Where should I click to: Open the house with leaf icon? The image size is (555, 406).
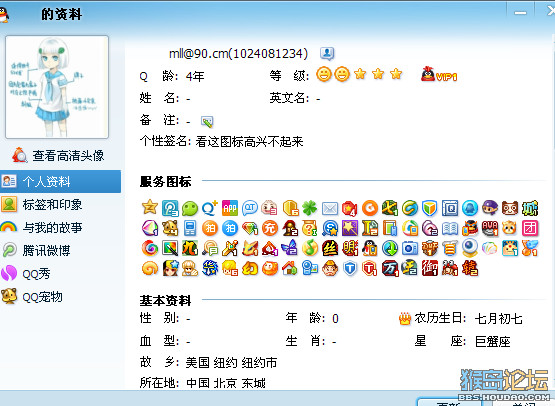coord(290,268)
